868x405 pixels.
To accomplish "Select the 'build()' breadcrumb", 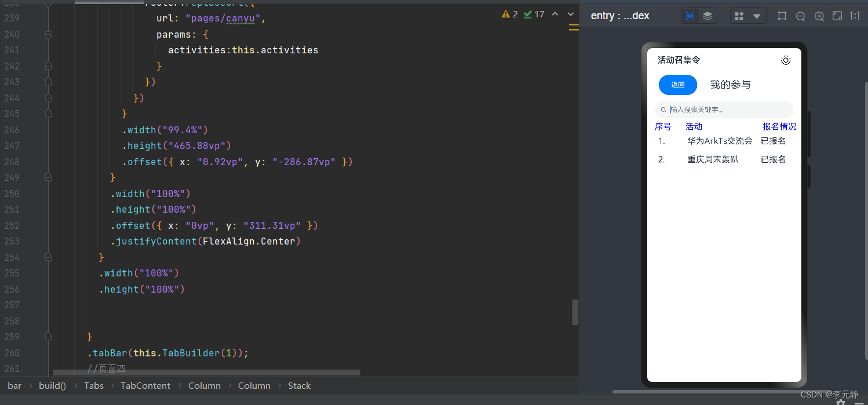I will pyautogui.click(x=52, y=386).
